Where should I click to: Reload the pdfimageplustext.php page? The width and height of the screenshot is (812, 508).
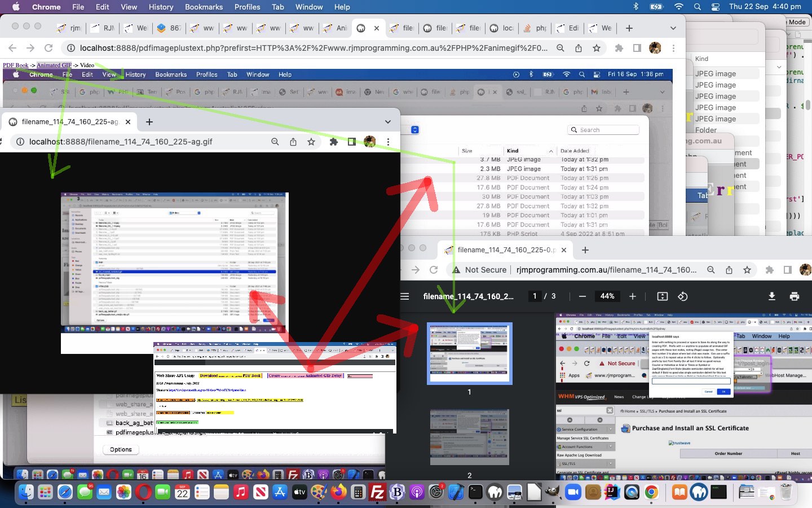click(48, 48)
